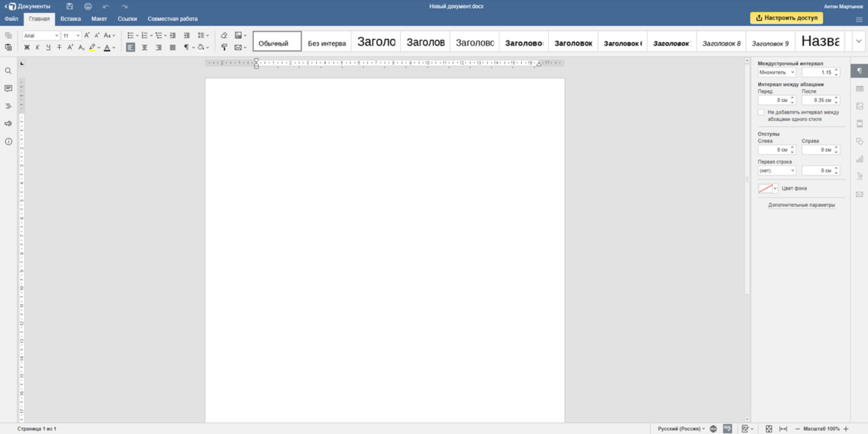Expand the 'Множитель' line spacing dropdown

pos(776,72)
